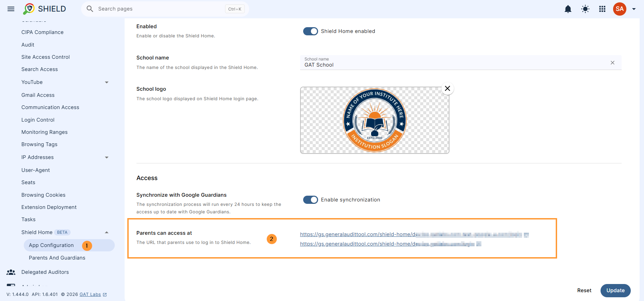Go to Browsing Cookies
This screenshot has height=301, width=644.
coord(43,195)
